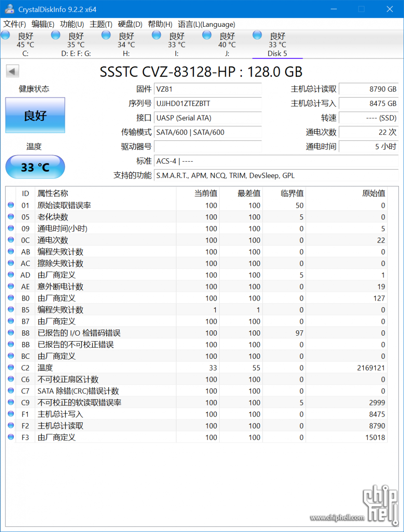
Task: Click status orb for 老化块数 row
Action: pyautogui.click(x=11, y=217)
